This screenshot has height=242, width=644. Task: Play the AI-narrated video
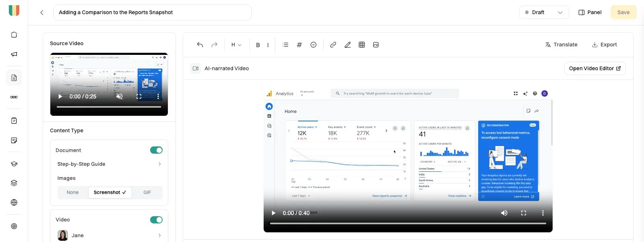pyautogui.click(x=274, y=213)
